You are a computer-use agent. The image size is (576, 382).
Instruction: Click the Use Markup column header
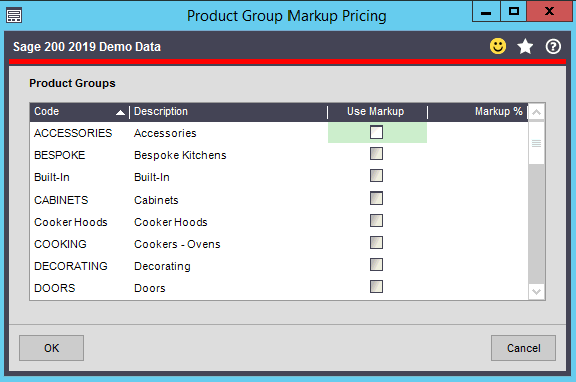[x=377, y=112]
